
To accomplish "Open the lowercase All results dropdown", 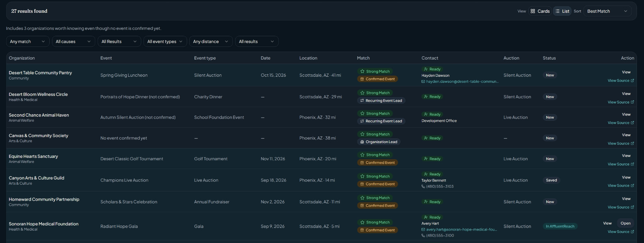I will 257,42.
